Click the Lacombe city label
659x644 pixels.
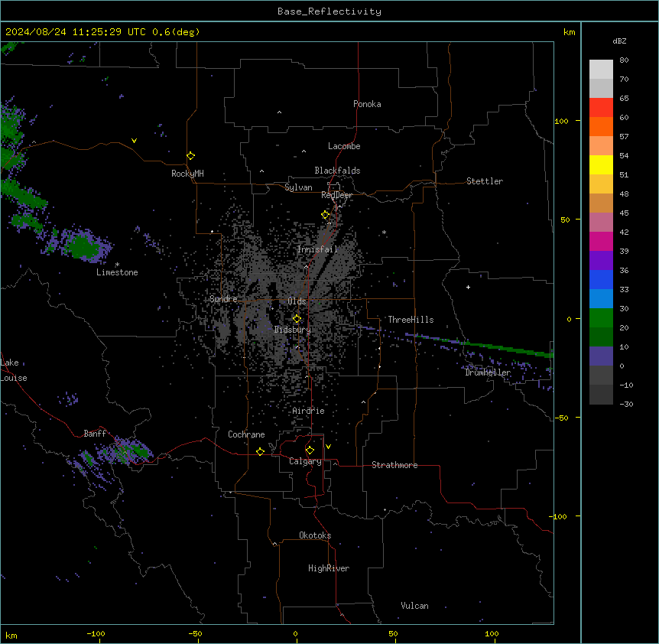344,146
